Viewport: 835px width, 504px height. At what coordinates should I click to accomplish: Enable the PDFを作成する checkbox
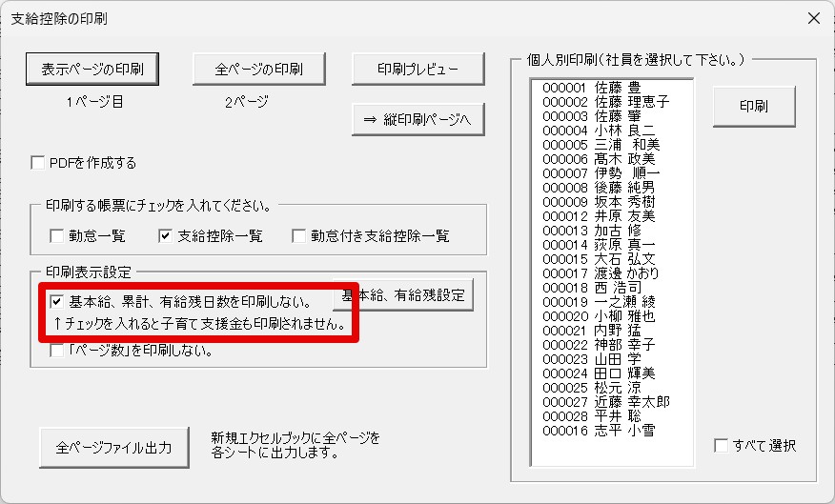pos(39,163)
